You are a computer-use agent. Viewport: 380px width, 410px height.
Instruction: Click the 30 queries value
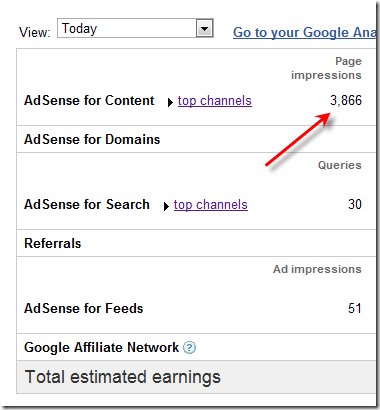(355, 204)
